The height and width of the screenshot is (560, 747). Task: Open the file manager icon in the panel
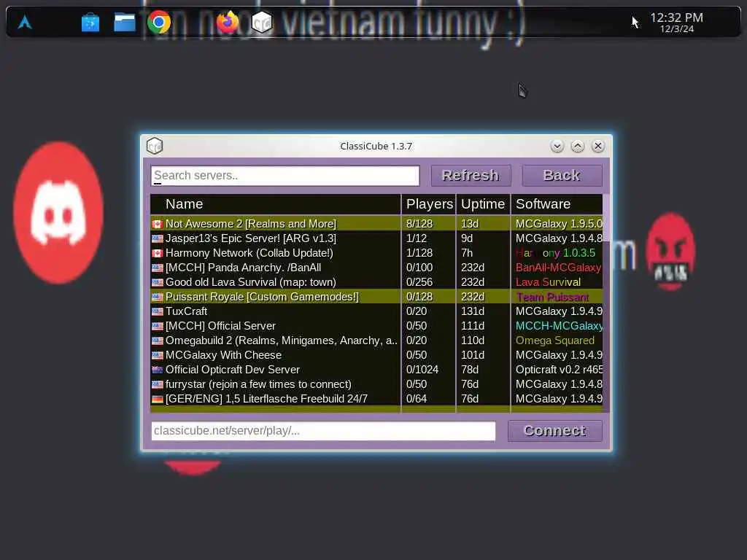point(124,23)
